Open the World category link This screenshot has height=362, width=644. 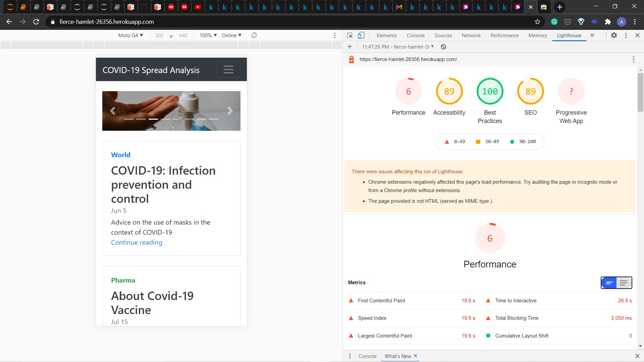120,155
